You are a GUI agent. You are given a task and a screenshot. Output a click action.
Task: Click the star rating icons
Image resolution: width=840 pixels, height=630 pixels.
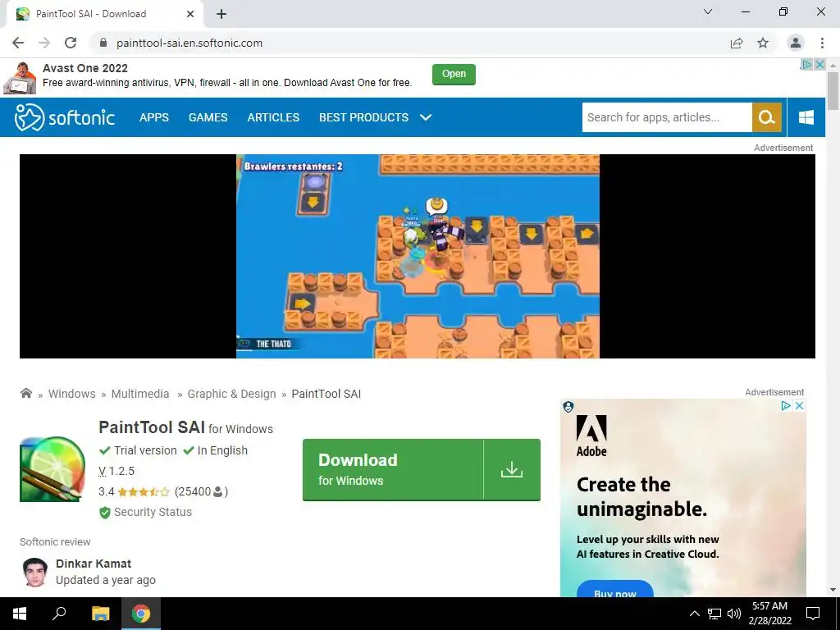click(143, 492)
